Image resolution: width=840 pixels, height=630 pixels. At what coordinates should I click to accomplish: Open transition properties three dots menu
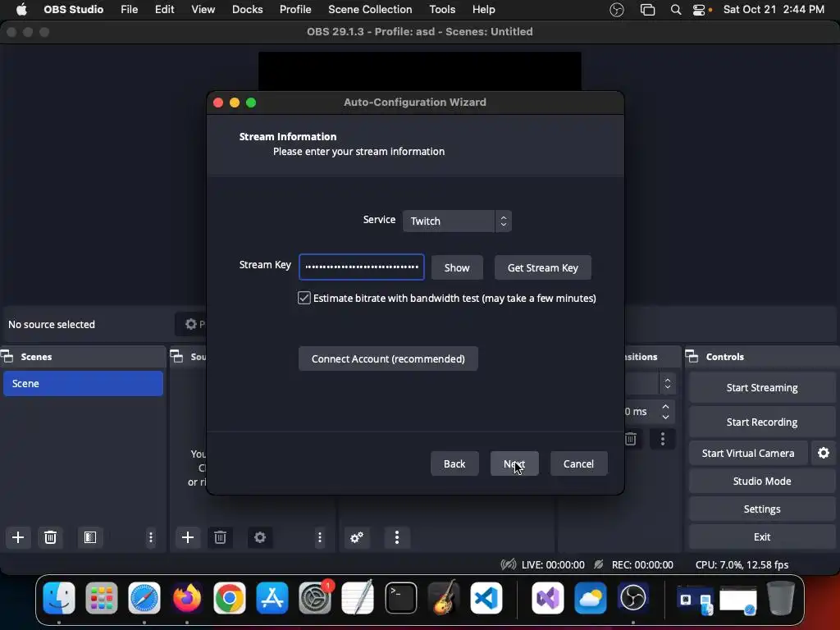pyautogui.click(x=663, y=440)
